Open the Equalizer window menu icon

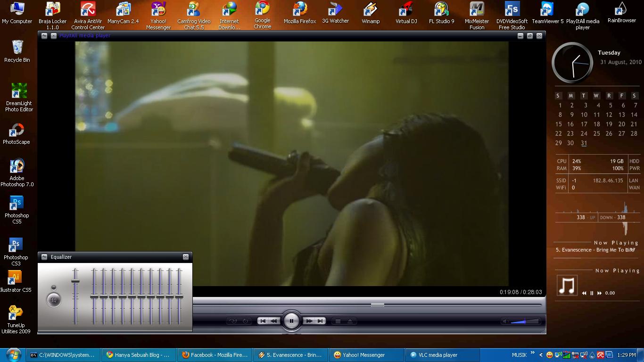coord(44,257)
